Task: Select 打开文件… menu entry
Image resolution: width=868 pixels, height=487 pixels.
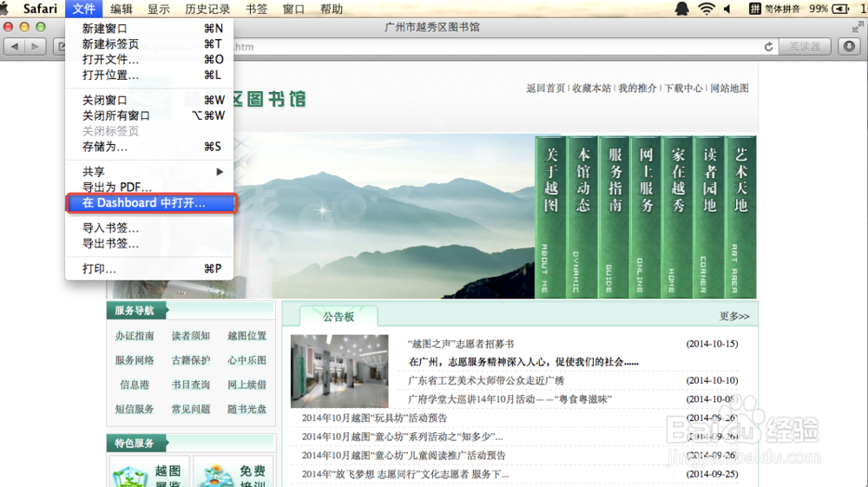Action: 149,59
